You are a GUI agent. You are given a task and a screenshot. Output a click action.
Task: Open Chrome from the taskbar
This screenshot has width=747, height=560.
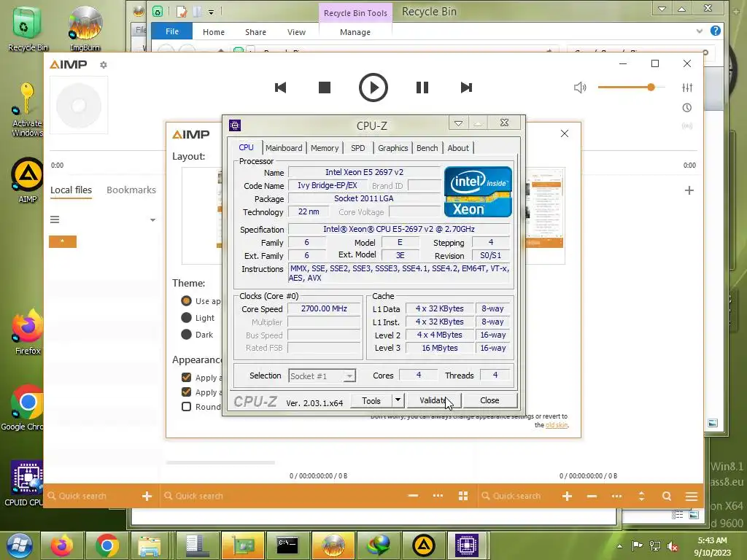(107, 545)
